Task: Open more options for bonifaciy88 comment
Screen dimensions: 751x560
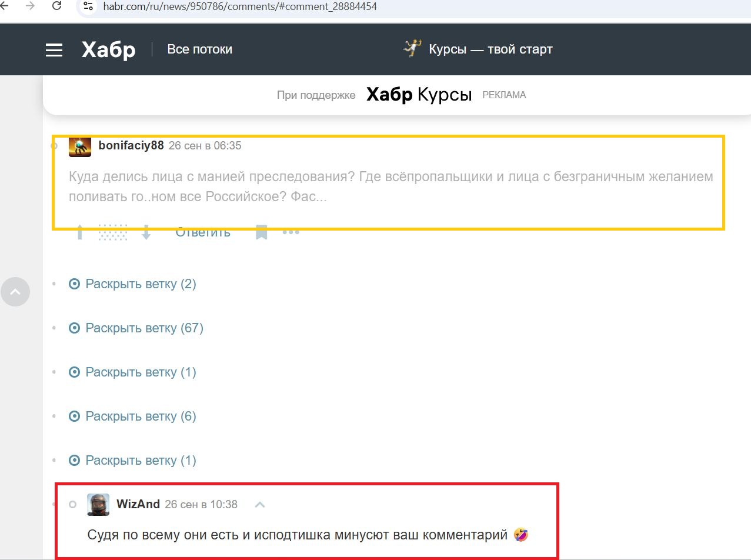Action: coord(291,232)
